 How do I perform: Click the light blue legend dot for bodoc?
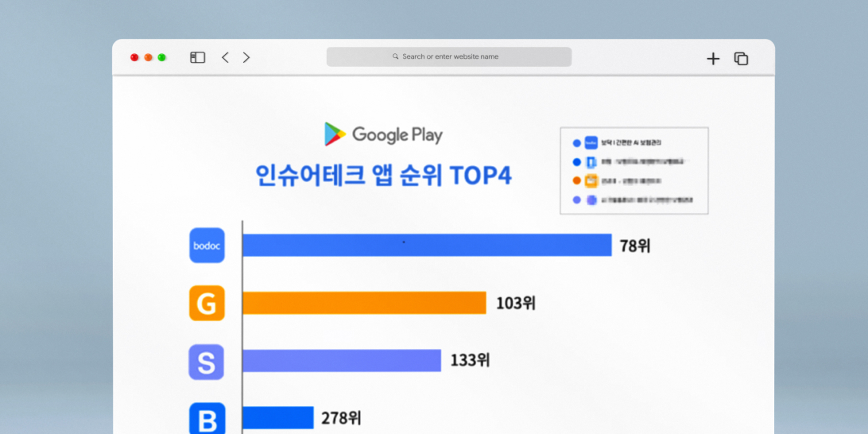point(577,143)
